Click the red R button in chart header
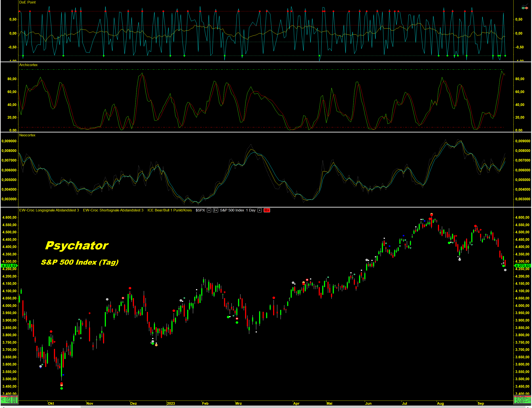 [267, 210]
